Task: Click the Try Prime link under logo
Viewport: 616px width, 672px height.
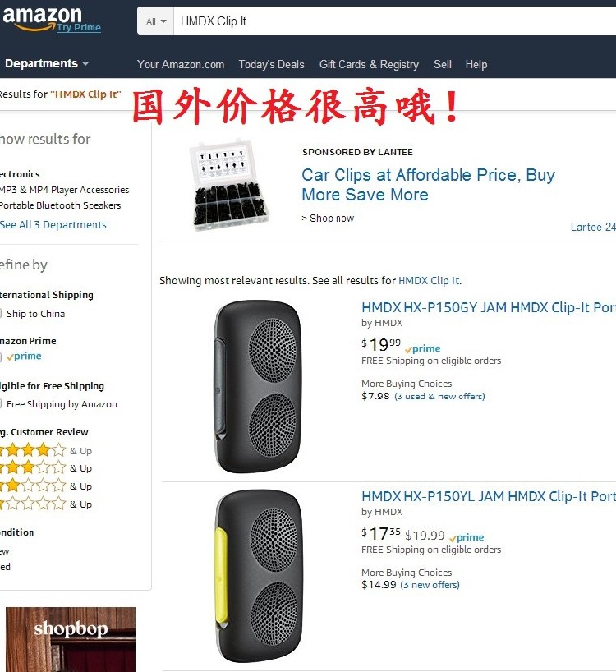Action: point(79,28)
